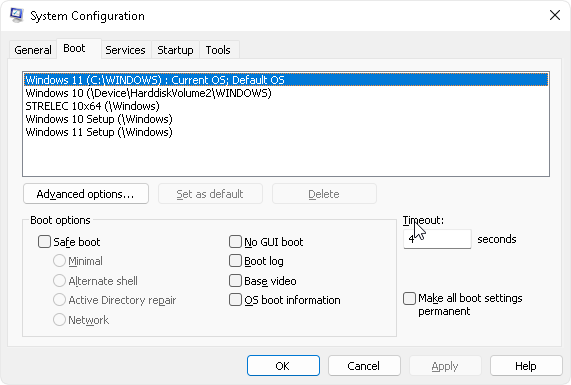This screenshot has height=385, width=571.
Task: Select Windows 11 Setup boot entry
Action: click(x=286, y=132)
